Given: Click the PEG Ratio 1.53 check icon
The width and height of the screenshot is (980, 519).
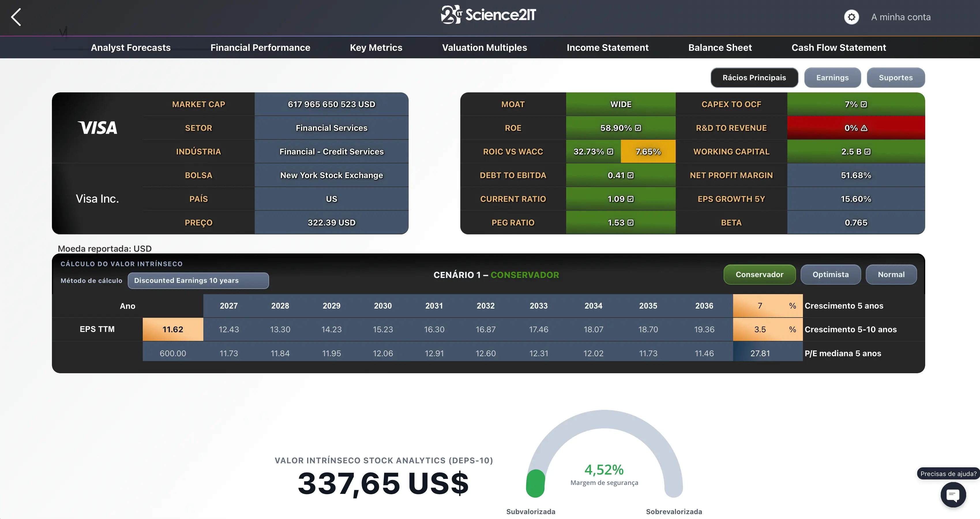Looking at the screenshot, I should tap(630, 223).
